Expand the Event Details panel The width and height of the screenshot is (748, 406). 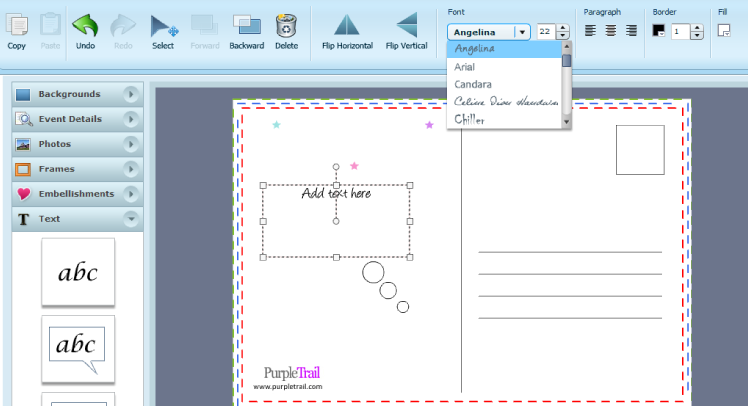click(x=131, y=119)
